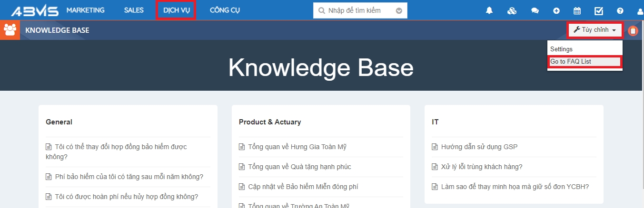The height and width of the screenshot is (208, 644).
Task: Choose Settings from the dropdown menu
Action: point(562,49)
